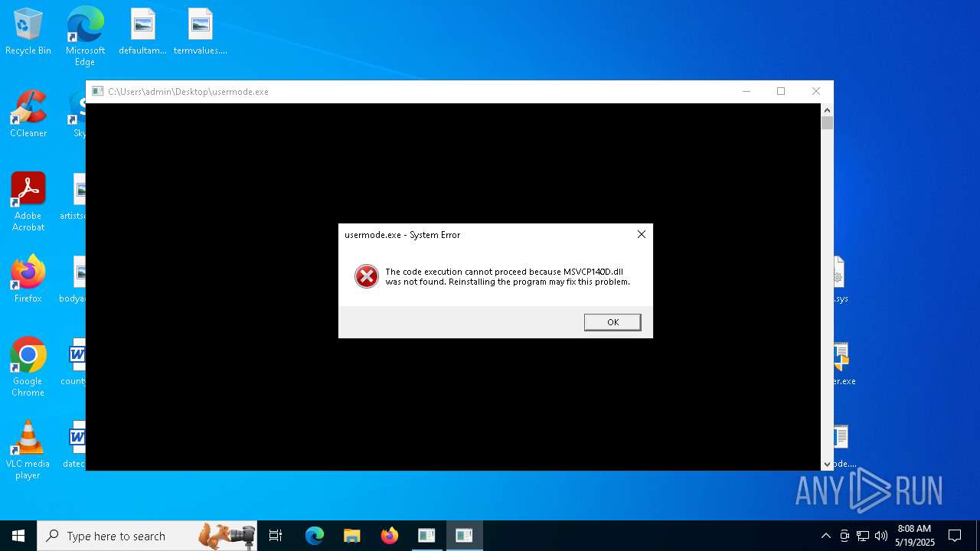
Task: Open Firefox from the taskbar
Action: pos(389,536)
